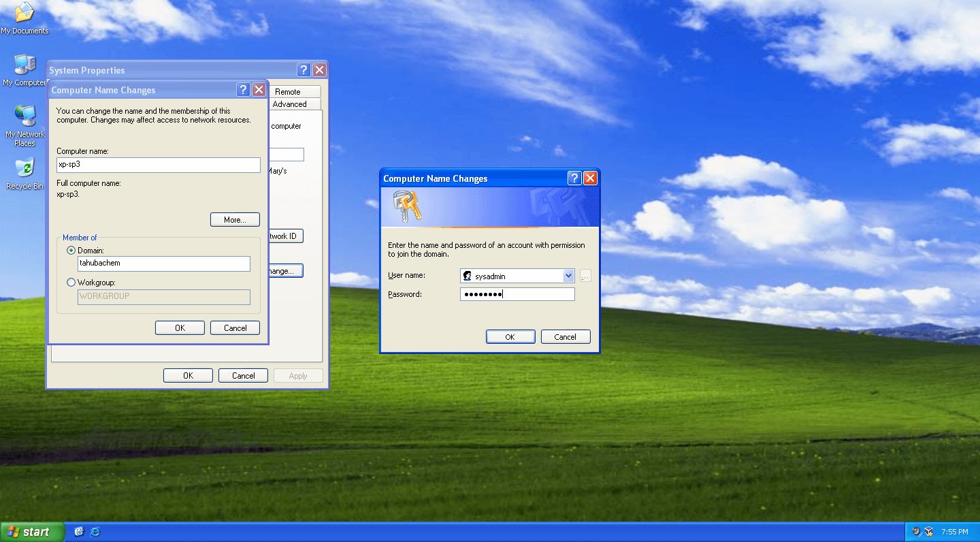
Task: Close the System Properties window
Action: tap(319, 70)
